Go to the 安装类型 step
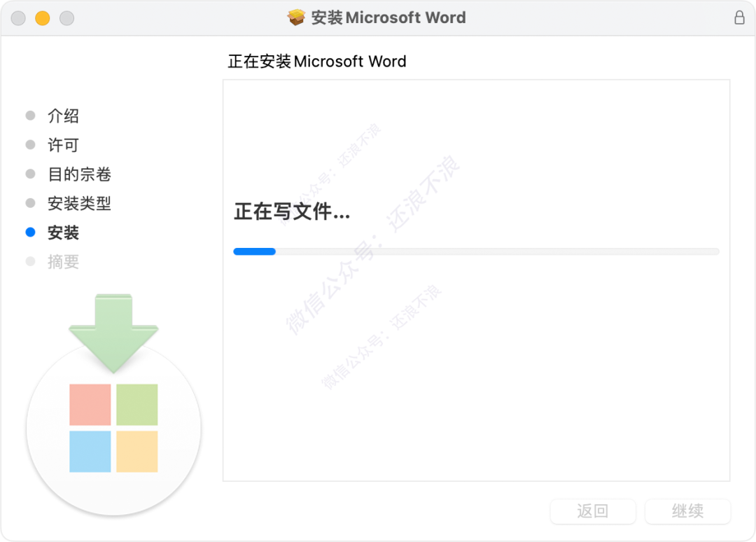The height and width of the screenshot is (542, 756). tap(80, 203)
